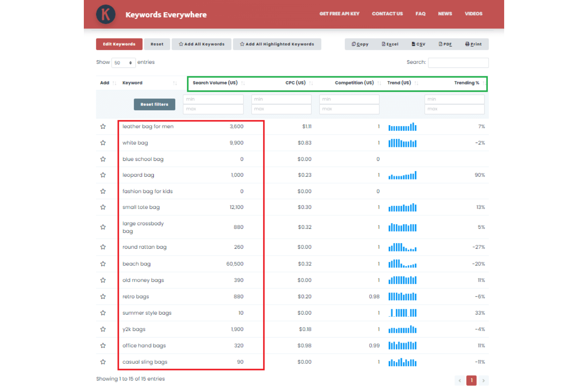This screenshot has height=392, width=588.
Task: Download the data as CSV
Action: 418,44
